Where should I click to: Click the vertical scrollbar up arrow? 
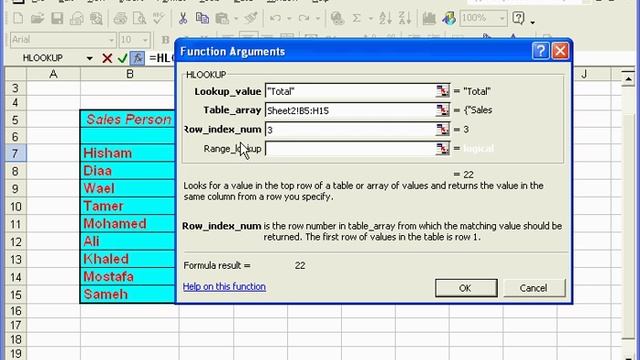tap(628, 78)
